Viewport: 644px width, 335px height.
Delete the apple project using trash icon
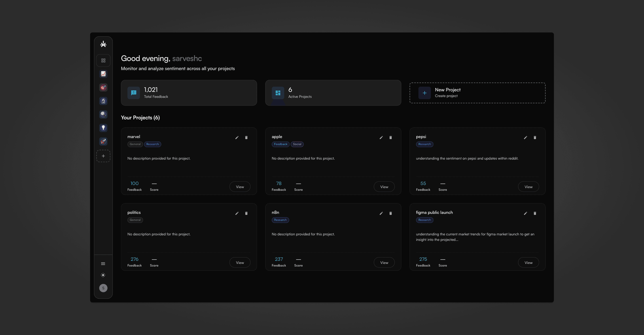coord(390,138)
